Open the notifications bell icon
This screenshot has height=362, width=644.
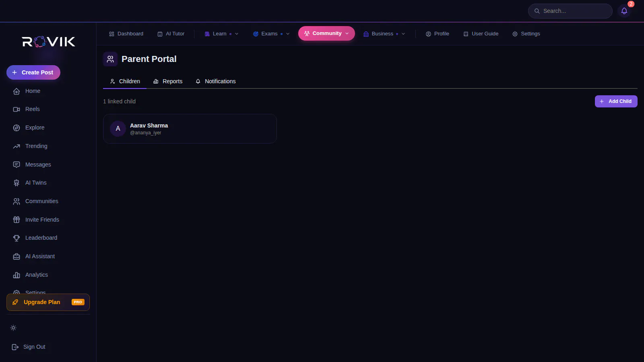624,11
